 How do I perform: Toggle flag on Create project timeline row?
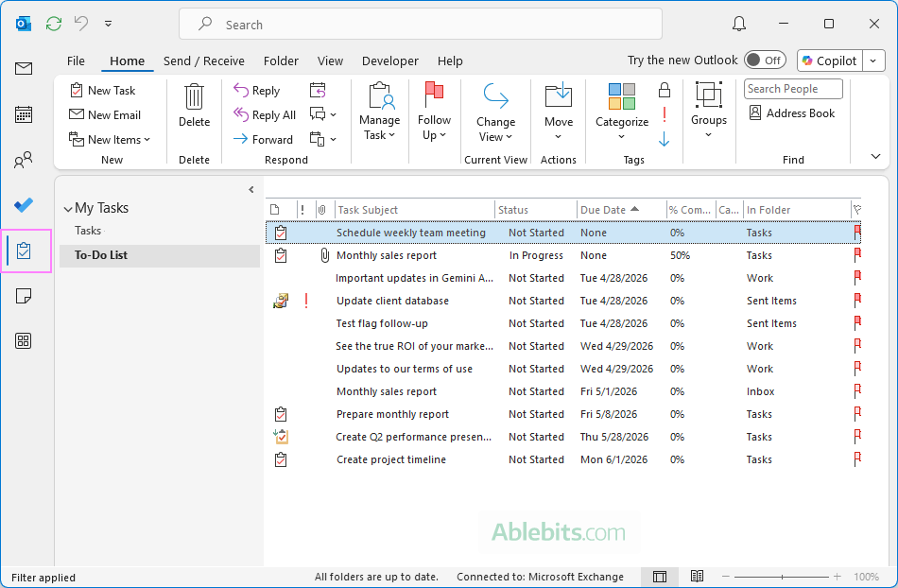click(x=856, y=459)
